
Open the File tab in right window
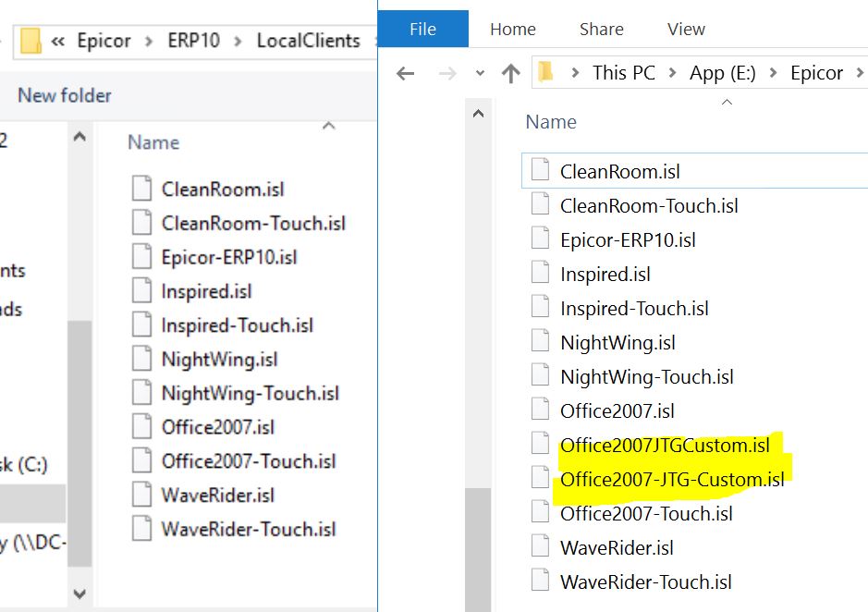423,29
